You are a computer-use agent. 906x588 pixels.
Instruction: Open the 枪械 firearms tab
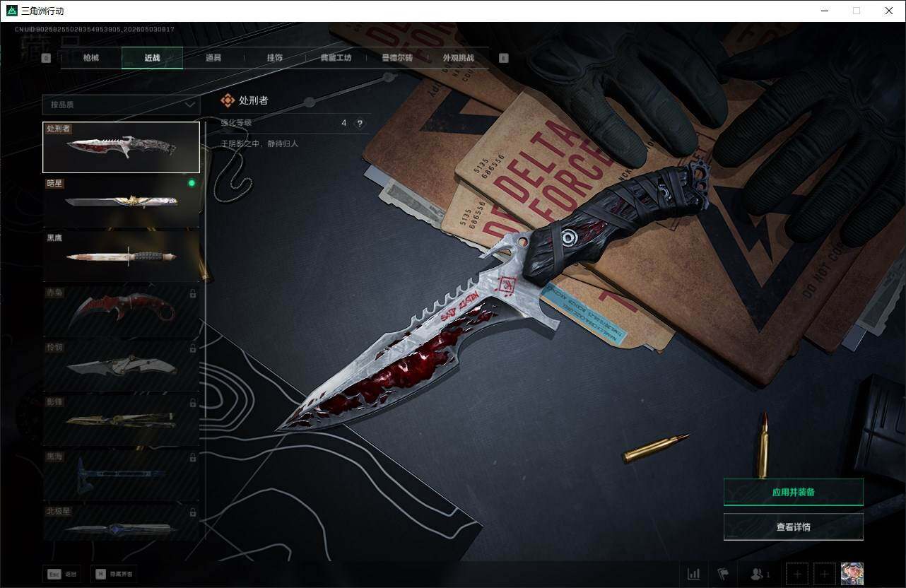(91, 58)
